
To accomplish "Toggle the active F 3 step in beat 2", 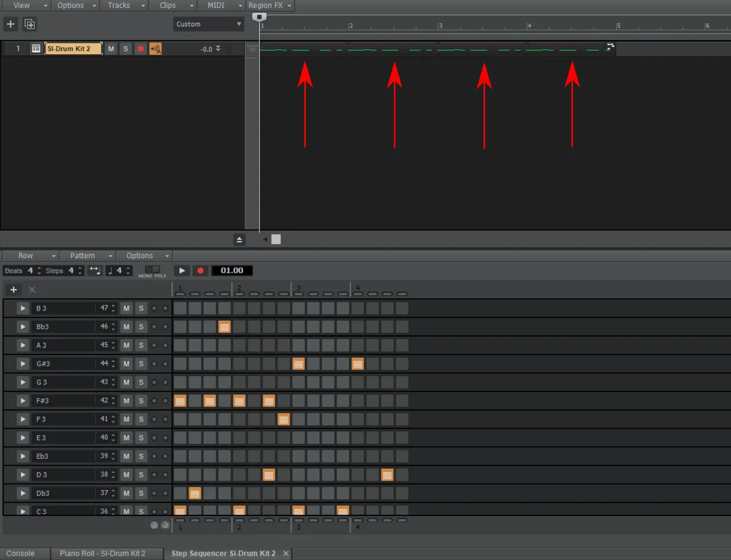I will pyautogui.click(x=283, y=419).
